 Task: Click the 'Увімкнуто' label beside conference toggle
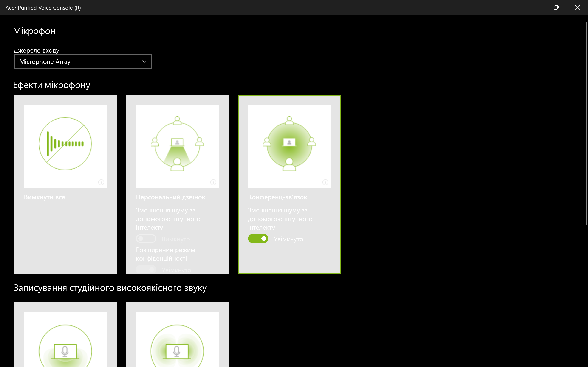click(x=288, y=239)
